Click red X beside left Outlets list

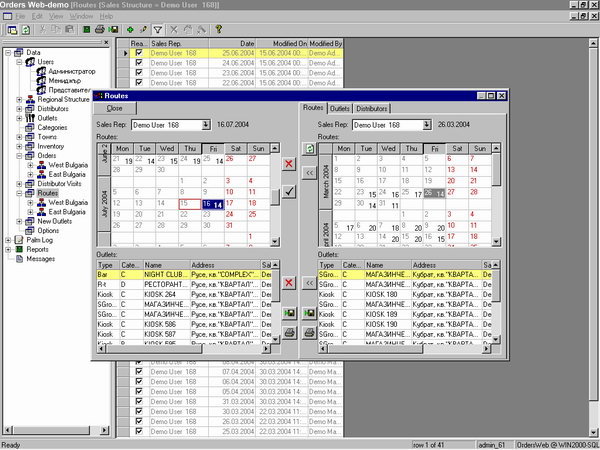coord(289,284)
